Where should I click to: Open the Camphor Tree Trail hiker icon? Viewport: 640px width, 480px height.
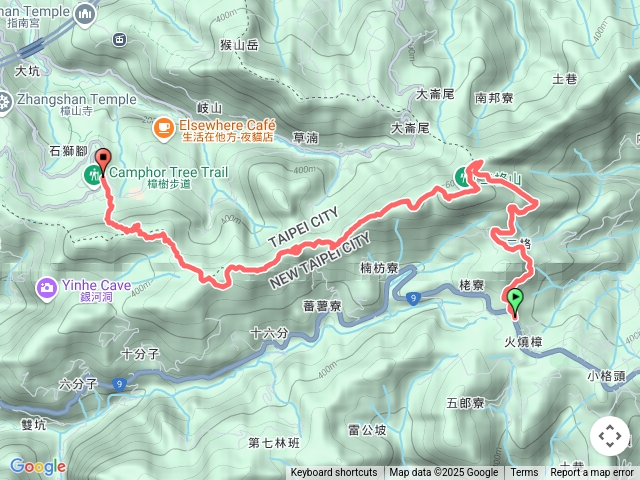93,176
